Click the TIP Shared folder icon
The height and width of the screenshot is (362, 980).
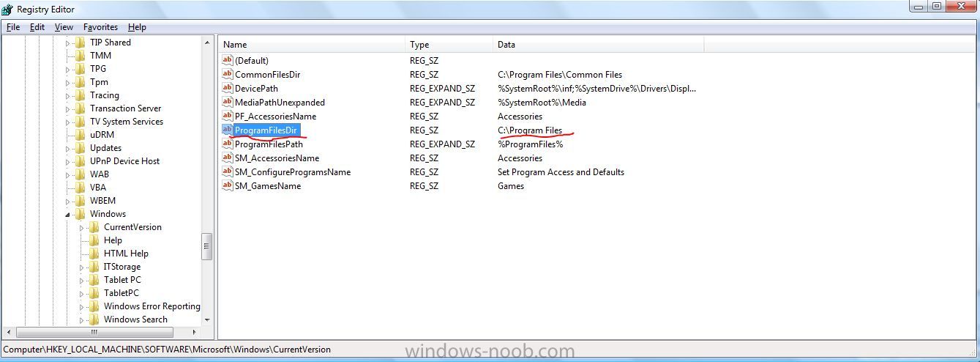(81, 43)
